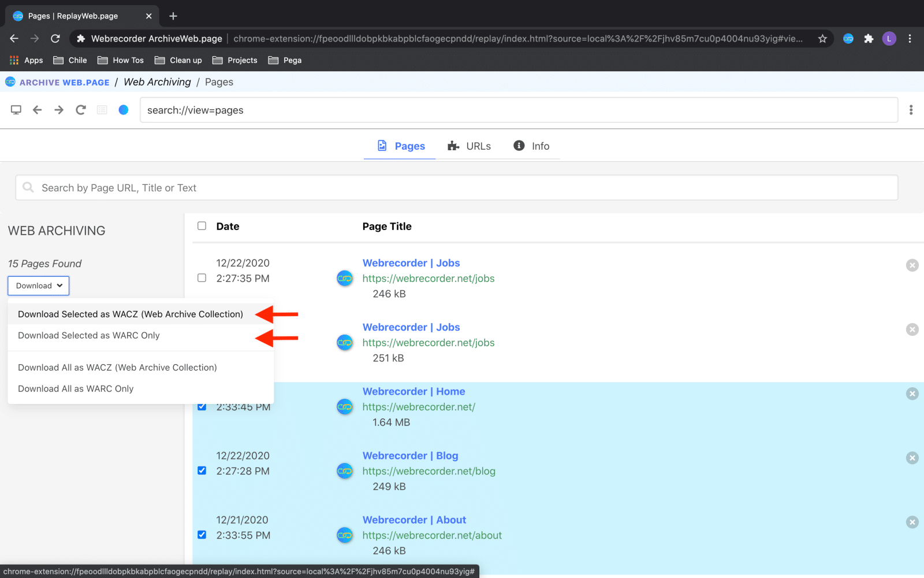This screenshot has height=578, width=924.
Task: Check the Jobs page at 2:27:35 PM
Action: [x=202, y=278]
